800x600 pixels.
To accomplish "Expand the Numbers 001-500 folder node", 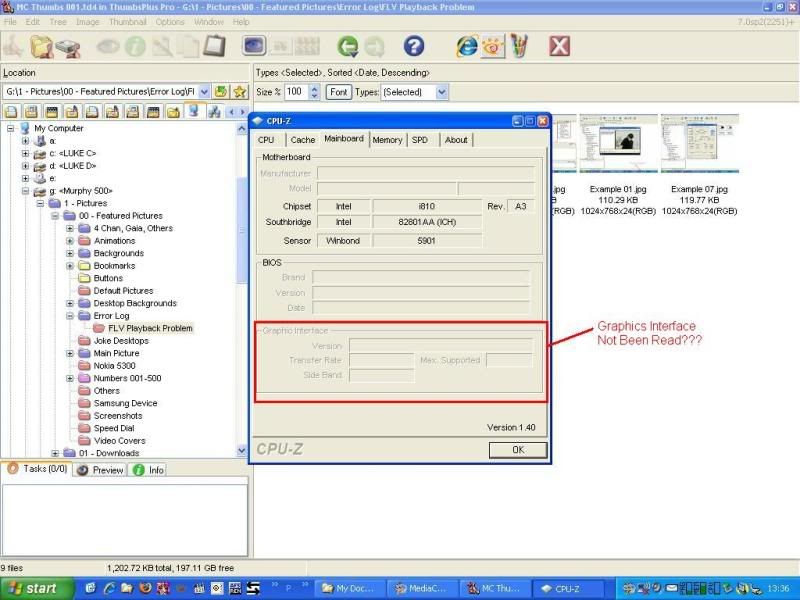I will [x=70, y=378].
